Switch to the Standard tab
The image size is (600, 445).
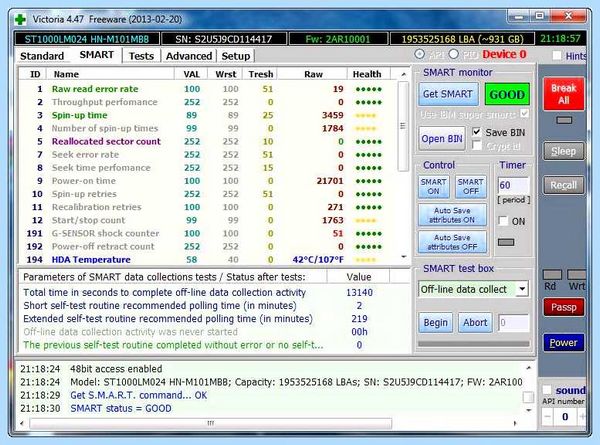(42, 56)
